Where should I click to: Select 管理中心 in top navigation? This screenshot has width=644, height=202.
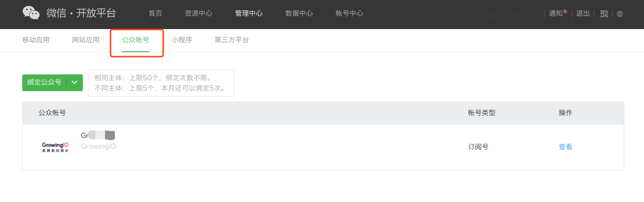(249, 13)
